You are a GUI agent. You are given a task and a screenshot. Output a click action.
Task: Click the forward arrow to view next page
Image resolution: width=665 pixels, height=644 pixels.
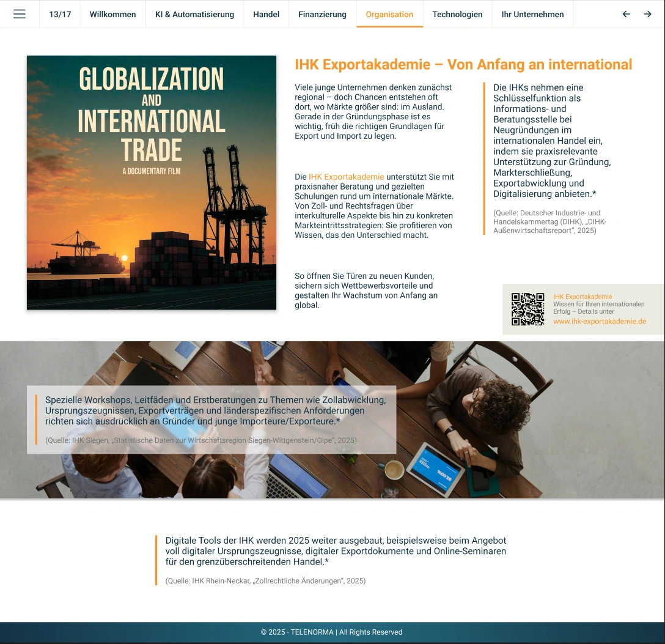pyautogui.click(x=648, y=13)
